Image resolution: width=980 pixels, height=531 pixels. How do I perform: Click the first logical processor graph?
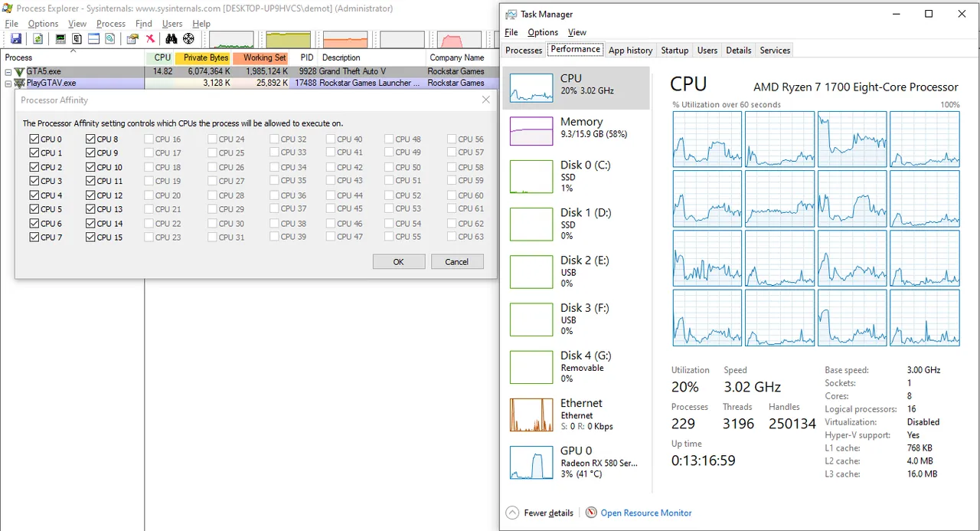tap(707, 139)
